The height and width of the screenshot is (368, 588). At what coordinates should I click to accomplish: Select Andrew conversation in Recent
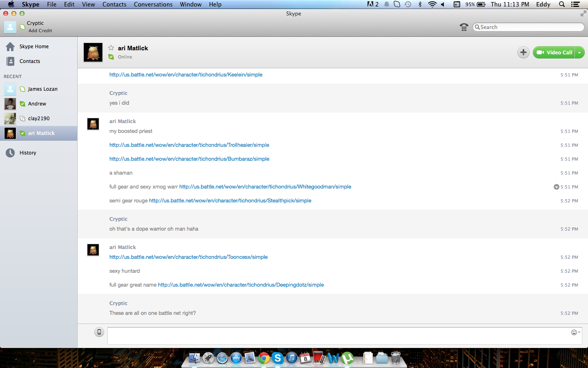point(39,104)
